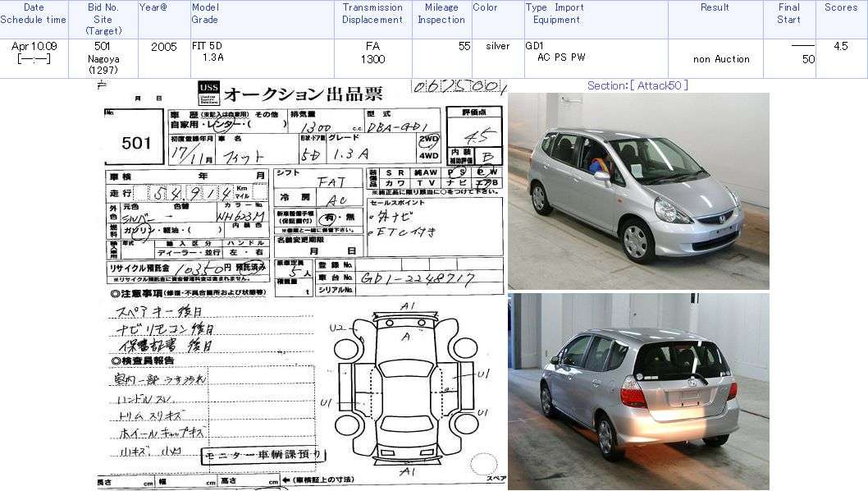
Task: Select the date Apr 10.09 cell
Action: [34, 46]
